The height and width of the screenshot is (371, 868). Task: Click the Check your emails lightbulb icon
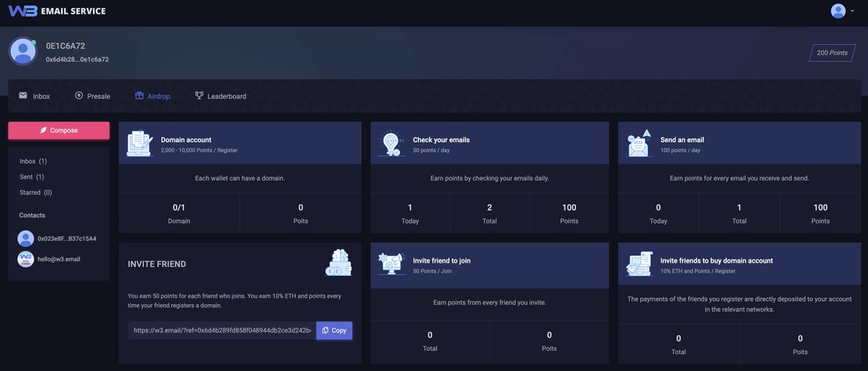tap(391, 143)
